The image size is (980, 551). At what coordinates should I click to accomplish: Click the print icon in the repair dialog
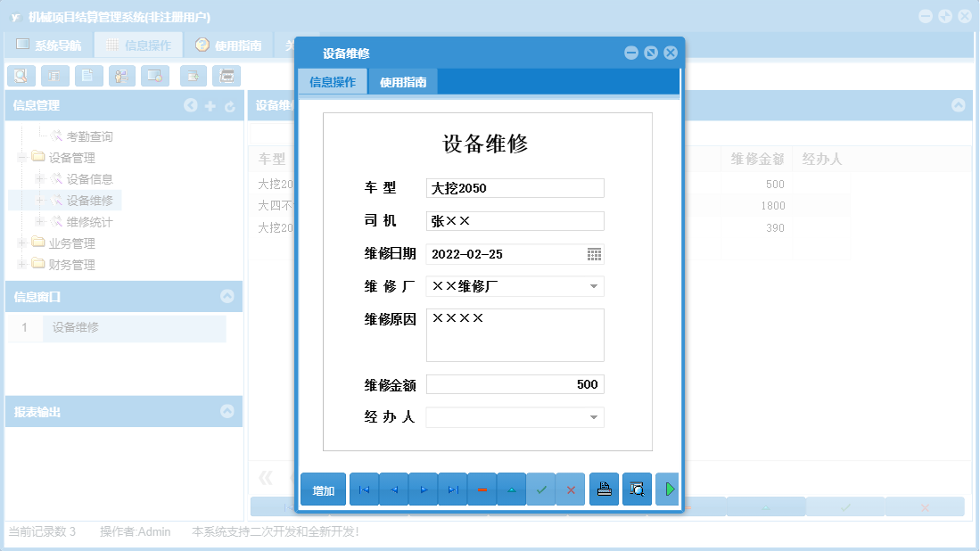point(604,489)
